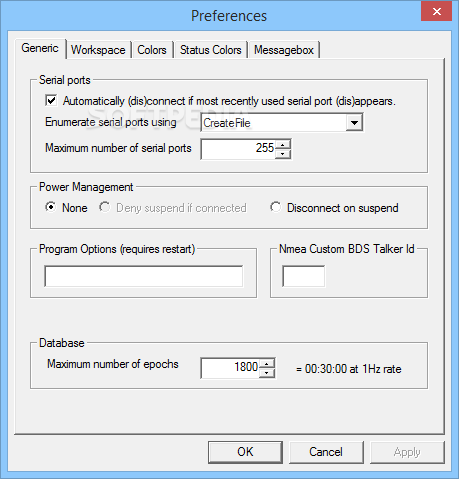Click the 'Maximum number of epochs' label
Screen dimensions: 459x479
[113, 364]
